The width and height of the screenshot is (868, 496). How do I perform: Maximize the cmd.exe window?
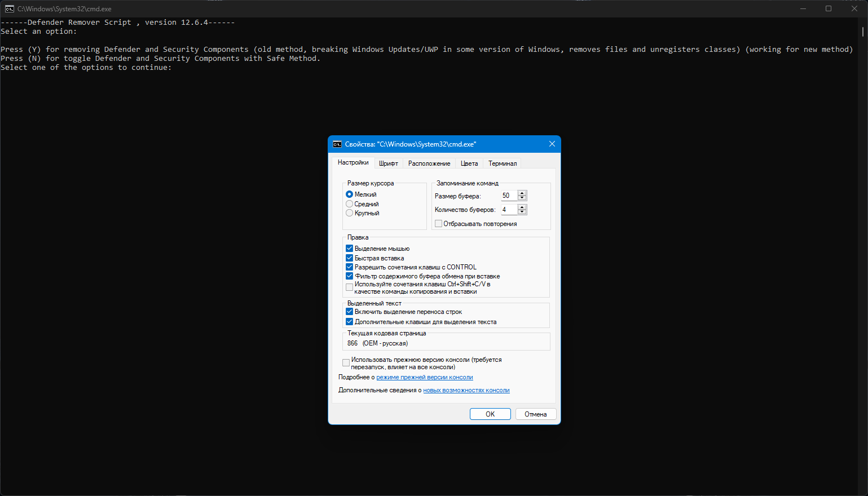(x=829, y=8)
